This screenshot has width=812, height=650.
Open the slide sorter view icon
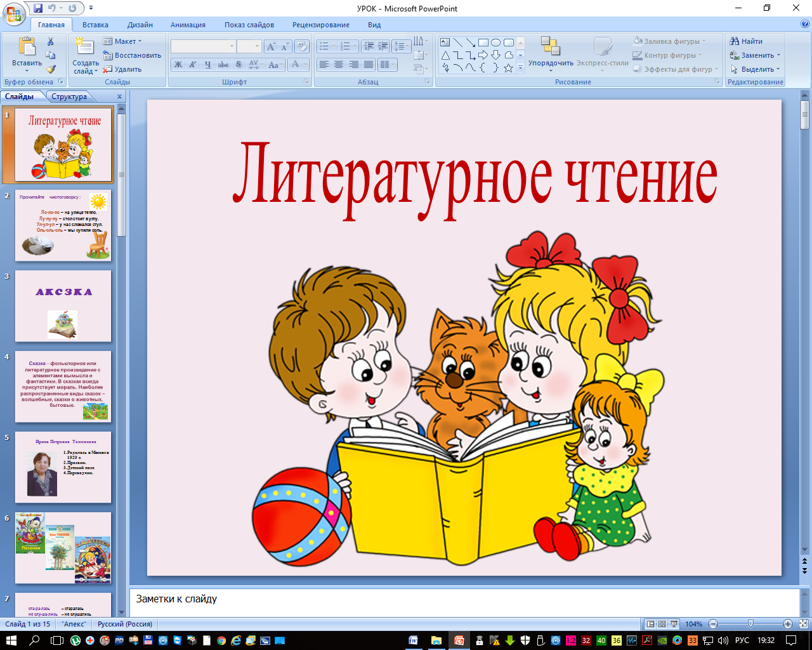coord(662,624)
